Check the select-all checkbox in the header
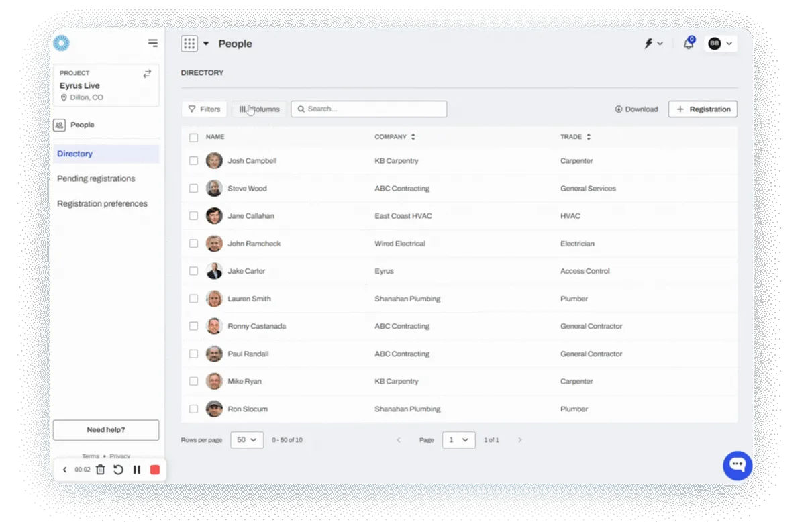 click(x=193, y=137)
